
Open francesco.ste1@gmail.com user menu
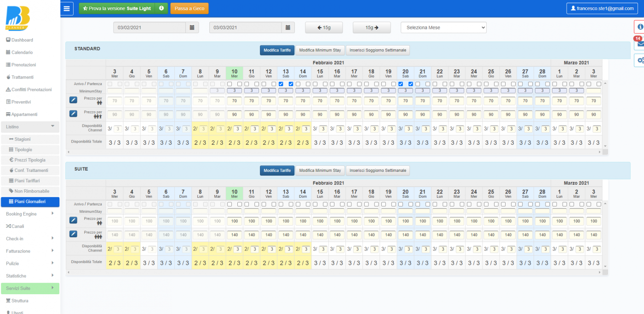602,8
